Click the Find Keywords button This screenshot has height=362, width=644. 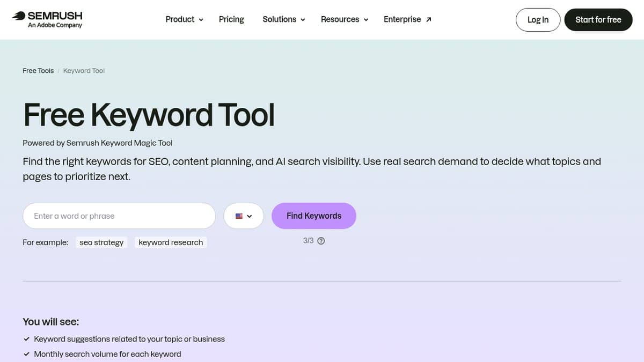tap(314, 216)
